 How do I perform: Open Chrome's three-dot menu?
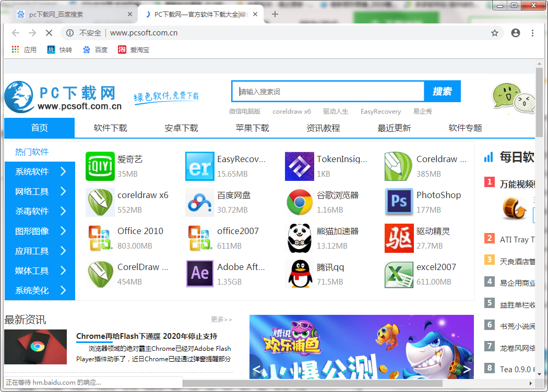tap(533, 33)
